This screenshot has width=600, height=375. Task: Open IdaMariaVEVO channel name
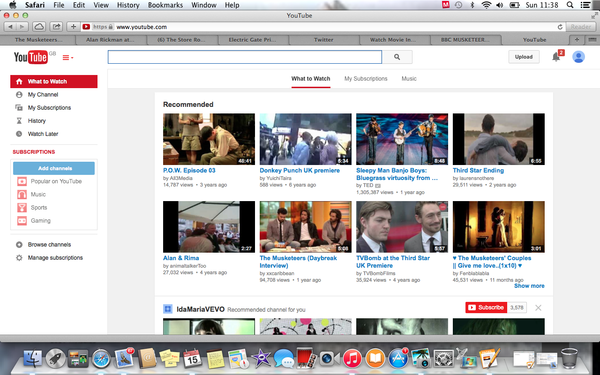point(200,309)
